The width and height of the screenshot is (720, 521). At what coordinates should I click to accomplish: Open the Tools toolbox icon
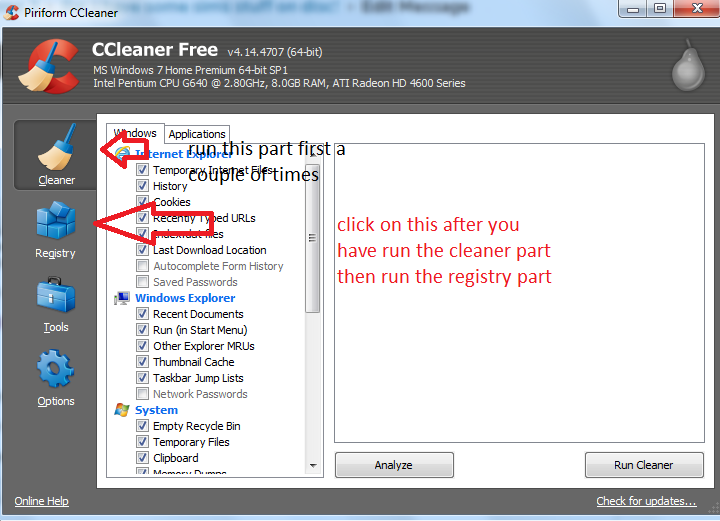coord(56,295)
